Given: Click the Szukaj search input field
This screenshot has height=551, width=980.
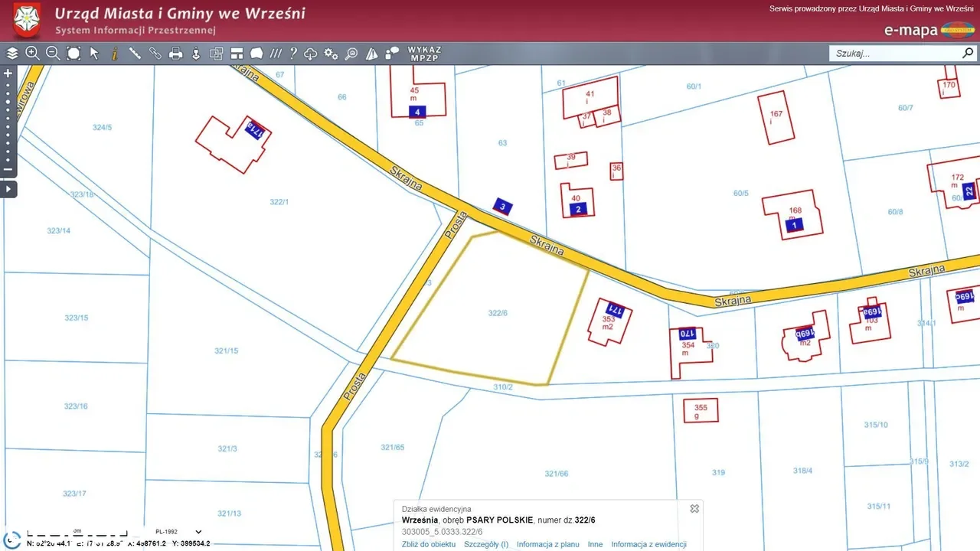Looking at the screenshot, I should click(894, 54).
